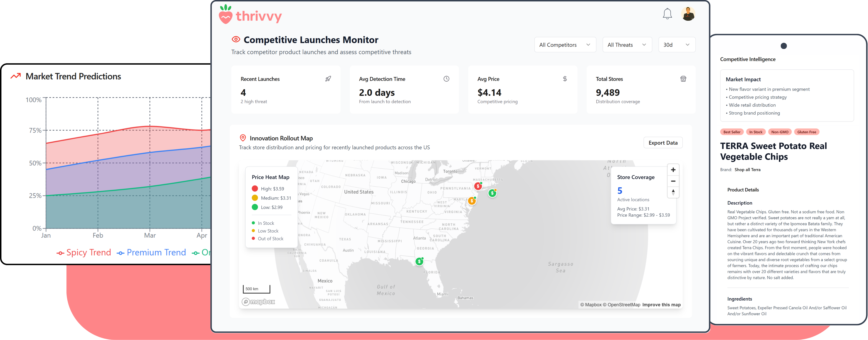Click the Feb label on chart axis

tap(98, 236)
